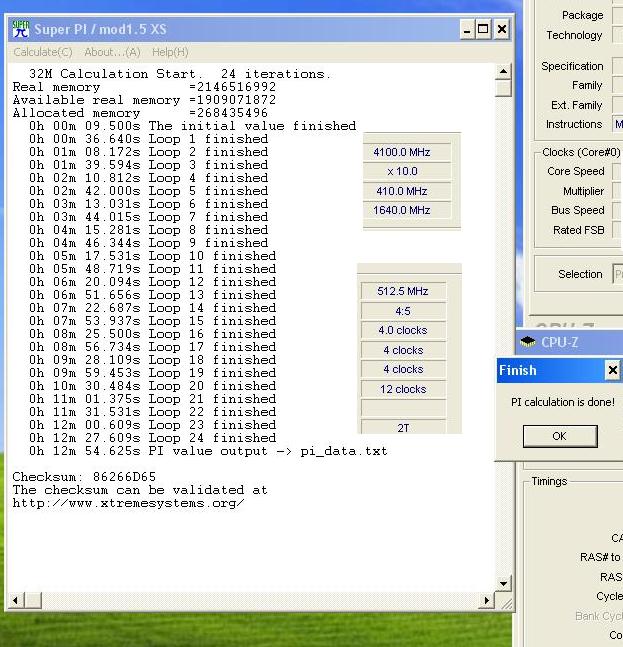Click the vertical scrollbar thumb in Super PI
Viewport: 623px width, 647px height.
pyautogui.click(x=503, y=88)
